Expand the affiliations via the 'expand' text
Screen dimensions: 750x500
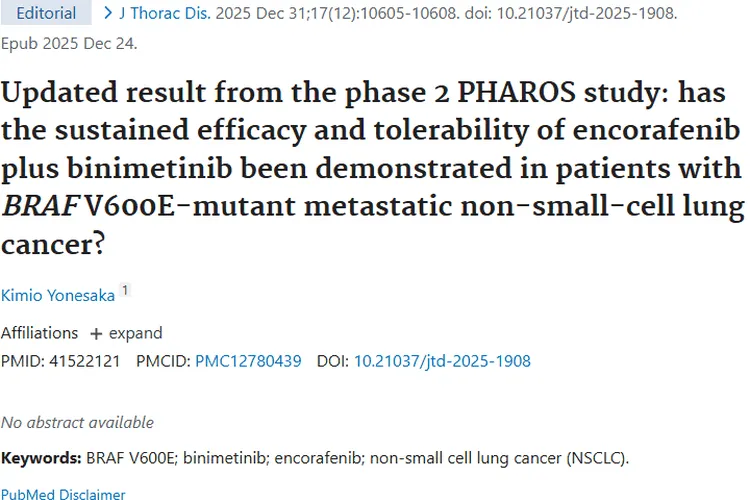135,334
